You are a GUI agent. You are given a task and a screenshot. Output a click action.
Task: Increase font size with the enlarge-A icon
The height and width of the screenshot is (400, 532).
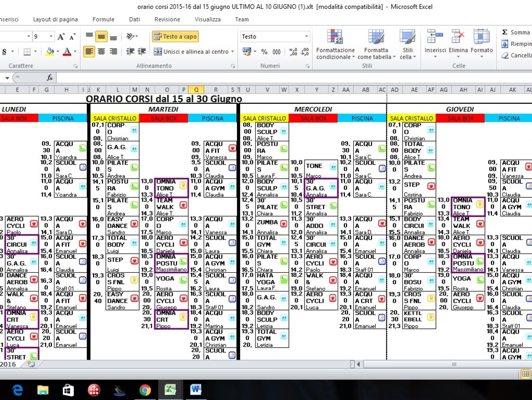pyautogui.click(x=61, y=37)
